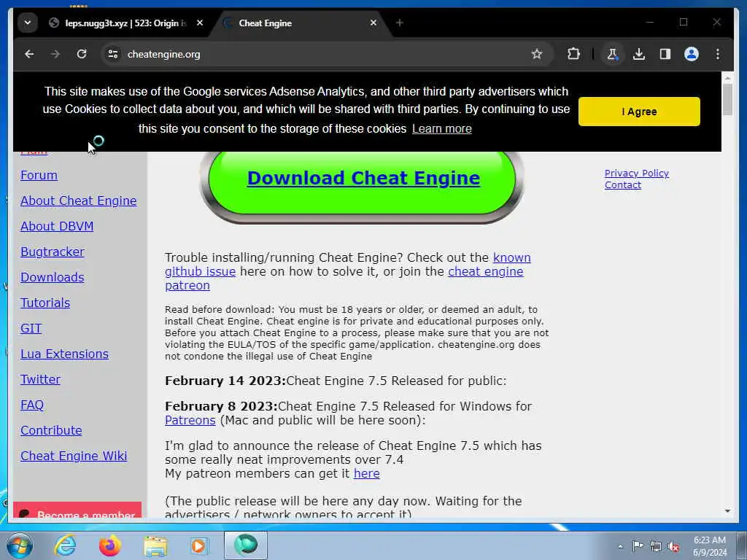Image resolution: width=747 pixels, height=560 pixels.
Task: Open the Extensions puzzle icon
Action: pos(573,54)
